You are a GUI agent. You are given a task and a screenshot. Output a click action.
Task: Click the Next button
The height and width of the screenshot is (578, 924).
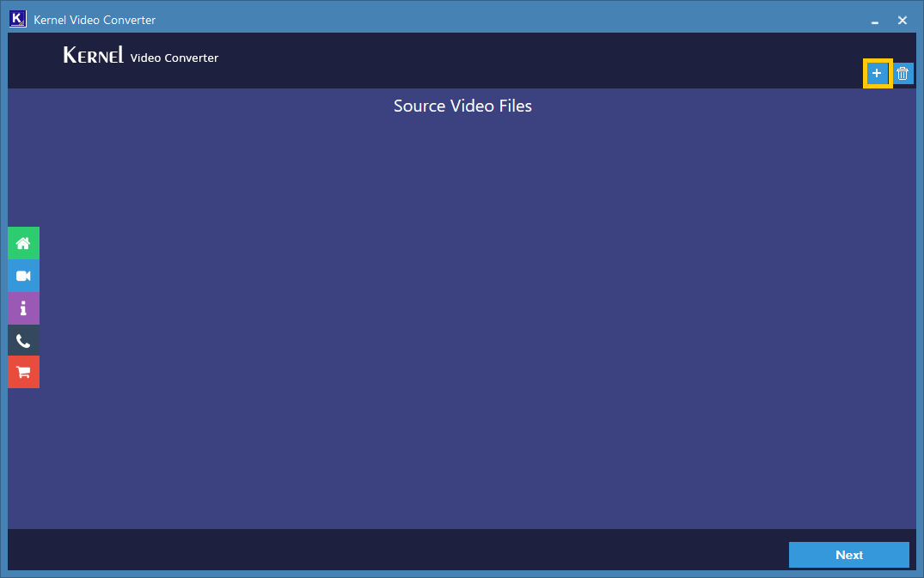point(848,555)
